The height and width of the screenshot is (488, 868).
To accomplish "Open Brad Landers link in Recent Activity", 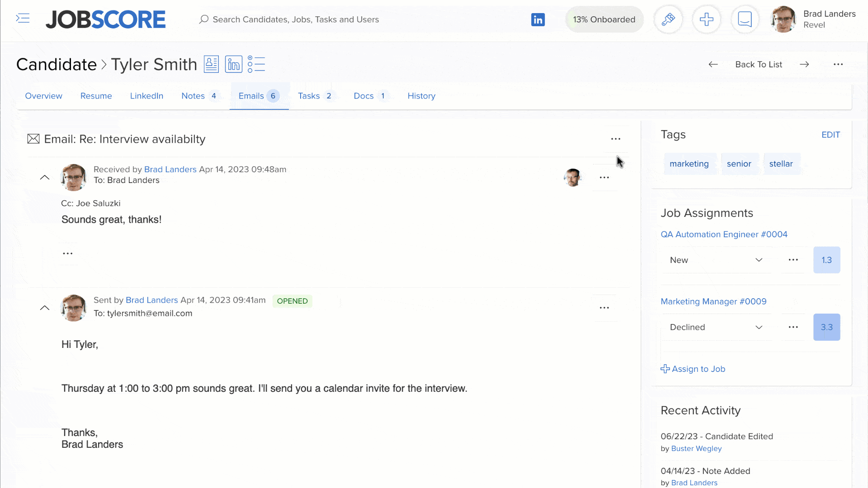I will 694,483.
